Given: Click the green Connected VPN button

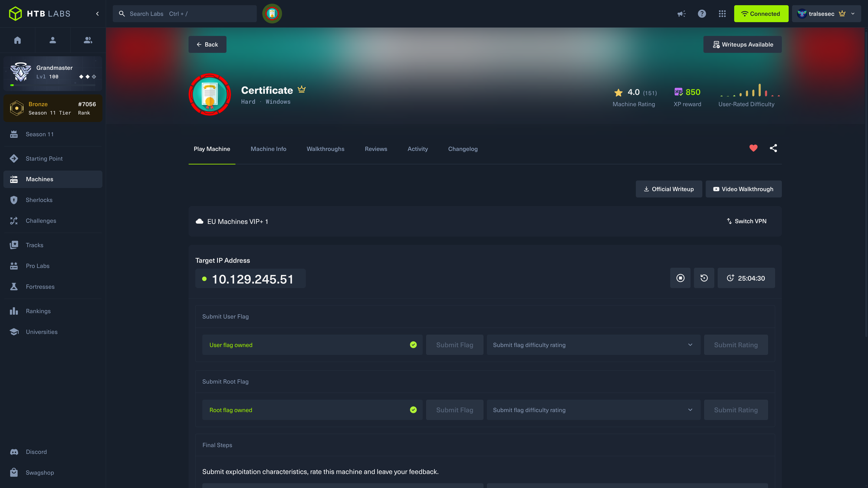Looking at the screenshot, I should click(761, 14).
